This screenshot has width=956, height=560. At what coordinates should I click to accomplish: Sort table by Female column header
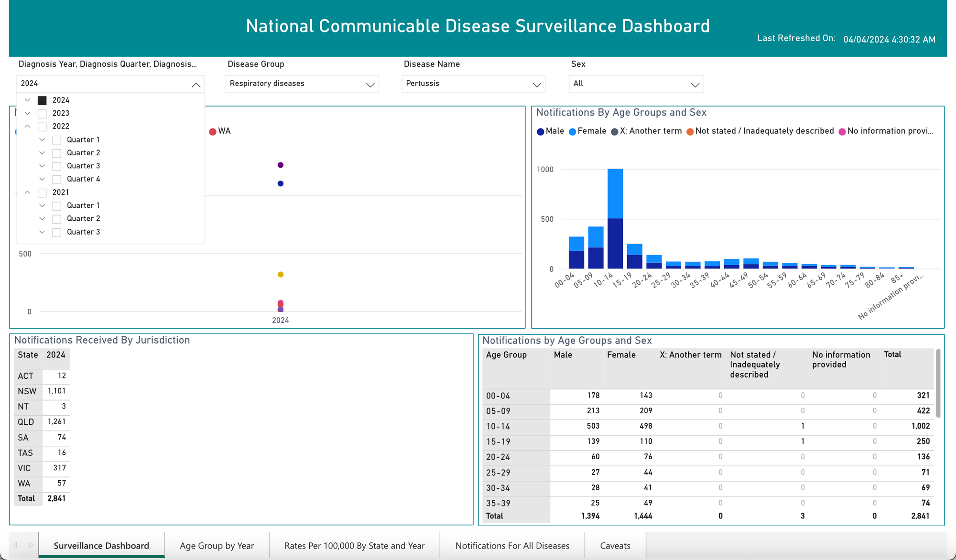click(621, 355)
